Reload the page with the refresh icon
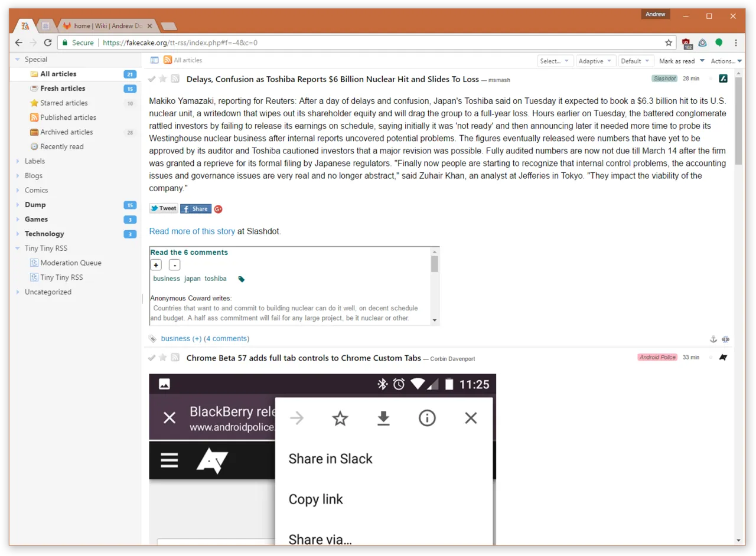The width and height of the screenshot is (756, 556). point(48,42)
